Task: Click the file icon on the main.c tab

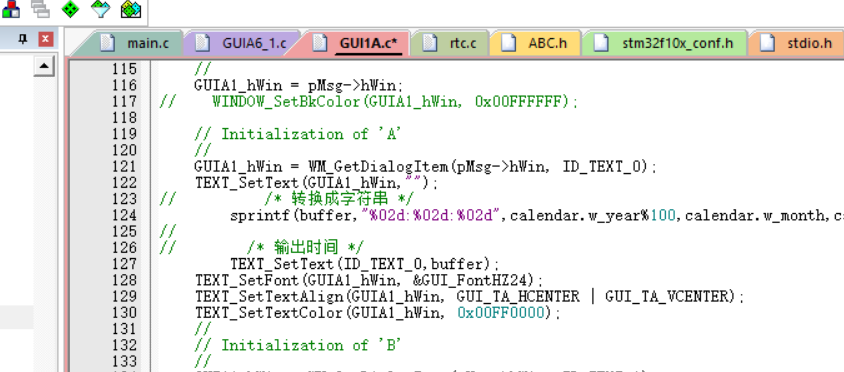Action: (x=107, y=43)
